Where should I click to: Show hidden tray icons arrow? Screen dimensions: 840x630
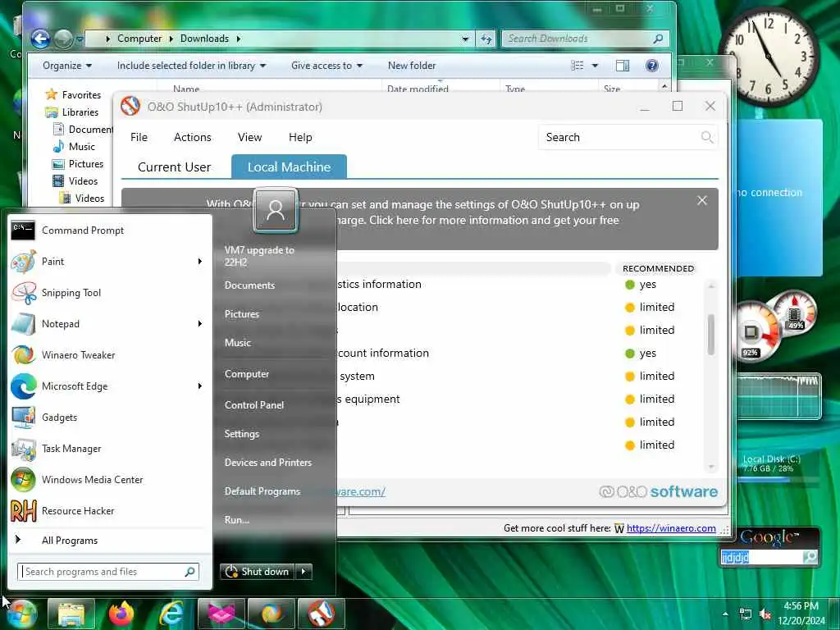click(x=725, y=614)
